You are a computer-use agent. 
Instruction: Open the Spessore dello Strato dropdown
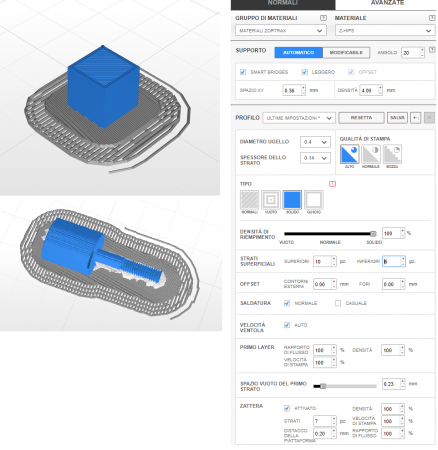(x=315, y=158)
